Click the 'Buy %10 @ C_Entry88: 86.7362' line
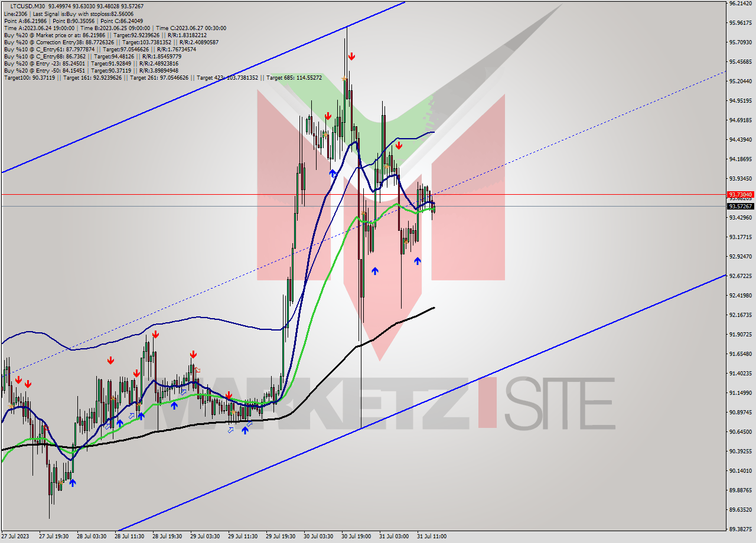The width and height of the screenshot is (756, 543). pyautogui.click(x=92, y=56)
